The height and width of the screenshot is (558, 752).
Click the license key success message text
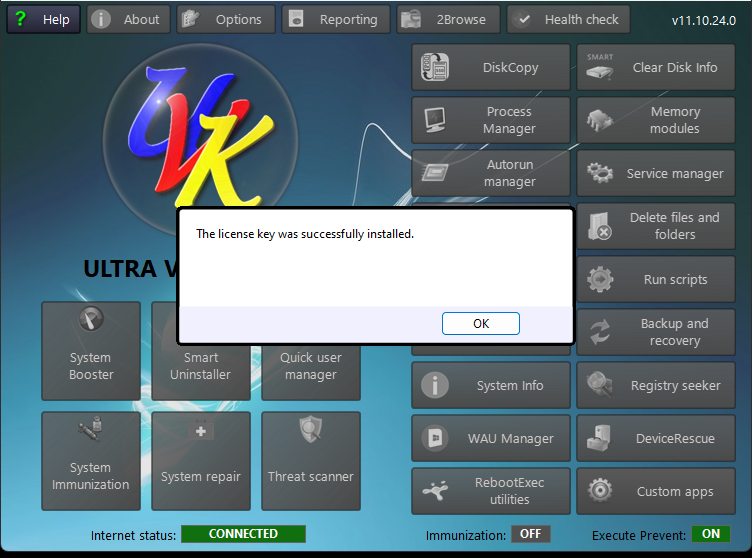[305, 234]
